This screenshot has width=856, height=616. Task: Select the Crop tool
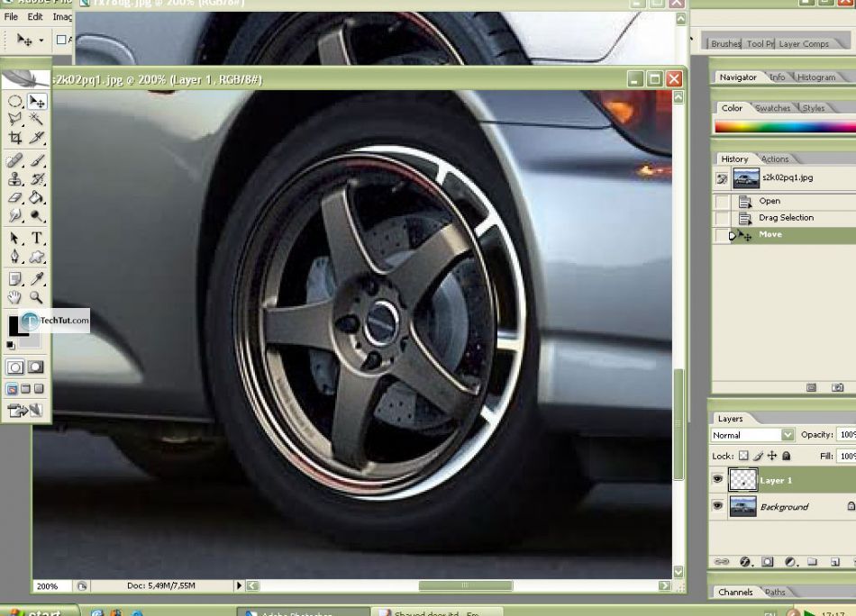tap(14, 138)
